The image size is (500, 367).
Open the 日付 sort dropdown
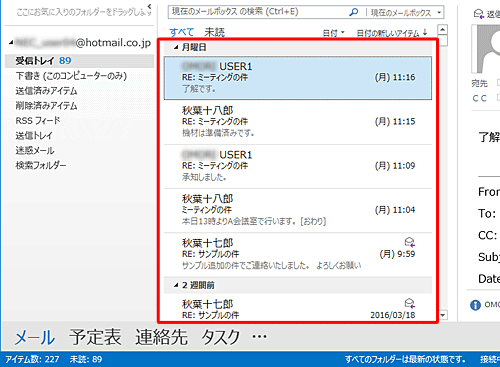pos(333,33)
